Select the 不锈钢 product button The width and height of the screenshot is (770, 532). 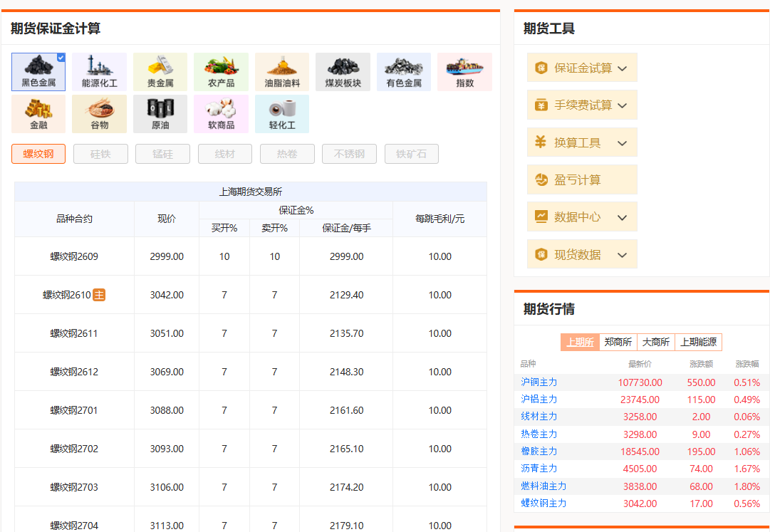coord(349,154)
